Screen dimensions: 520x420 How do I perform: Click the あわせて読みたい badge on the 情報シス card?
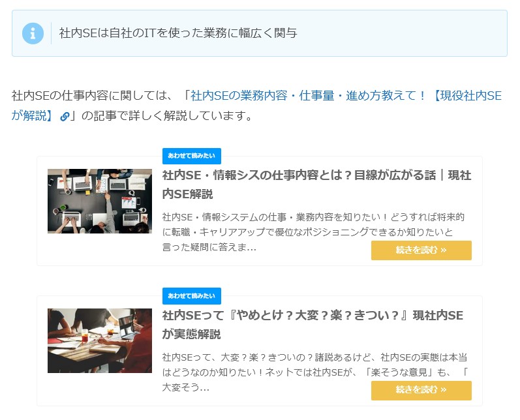click(191, 156)
